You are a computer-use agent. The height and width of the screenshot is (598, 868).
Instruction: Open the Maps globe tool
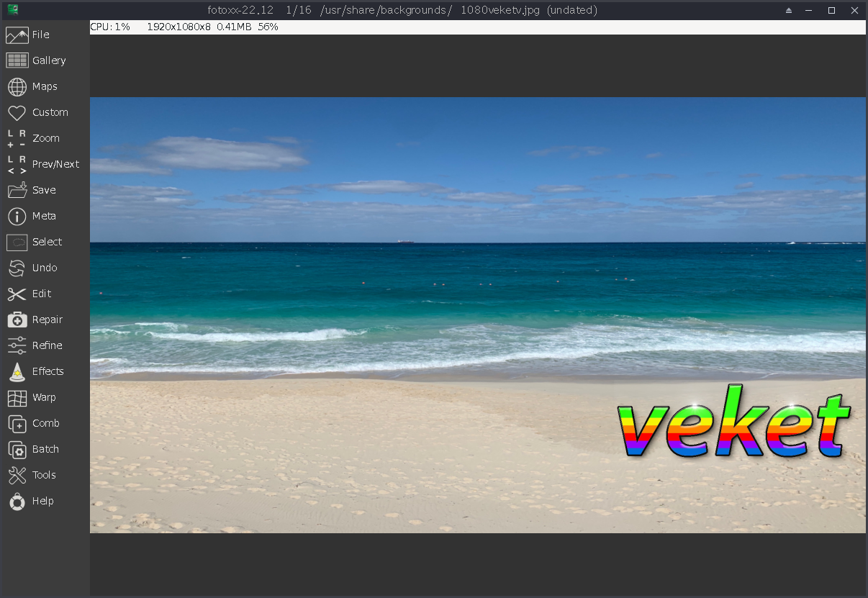point(32,86)
